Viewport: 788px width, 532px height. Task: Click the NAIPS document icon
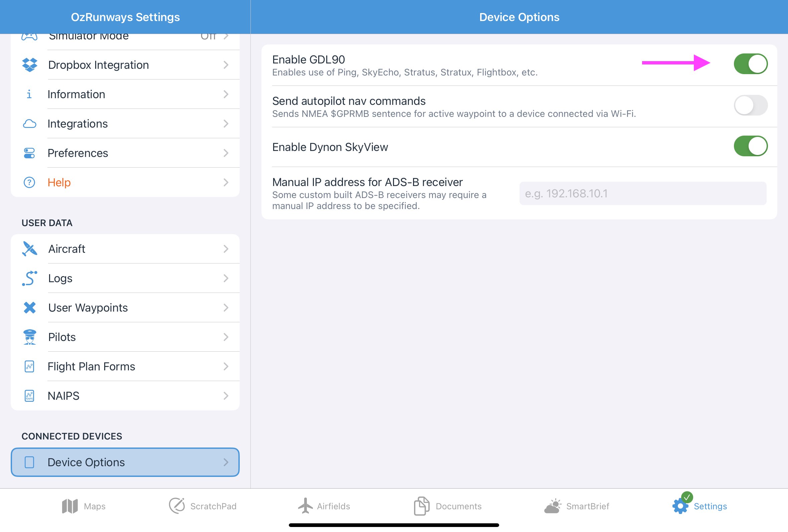click(29, 396)
